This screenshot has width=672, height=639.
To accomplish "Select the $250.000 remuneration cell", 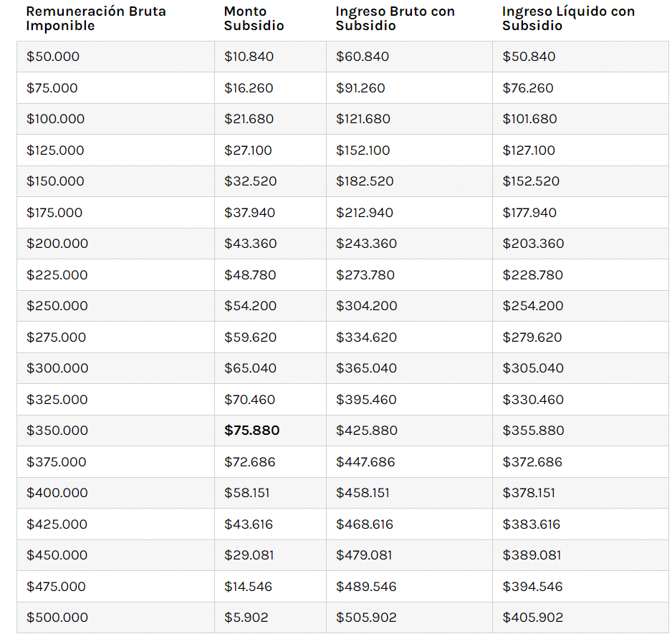I will (x=57, y=306).
